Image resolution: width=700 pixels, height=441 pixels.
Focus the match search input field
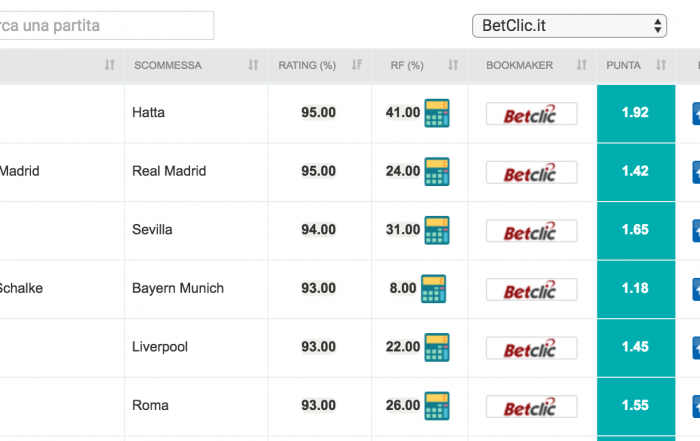pos(106,25)
